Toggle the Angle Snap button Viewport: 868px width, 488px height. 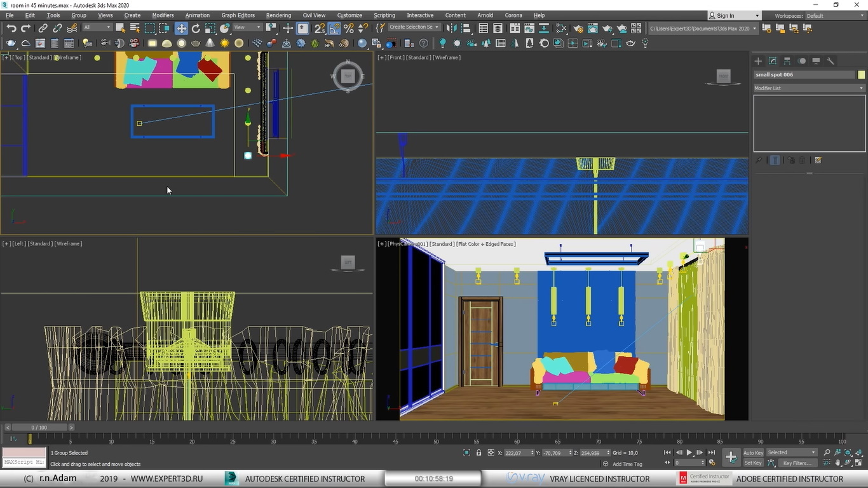334,28
